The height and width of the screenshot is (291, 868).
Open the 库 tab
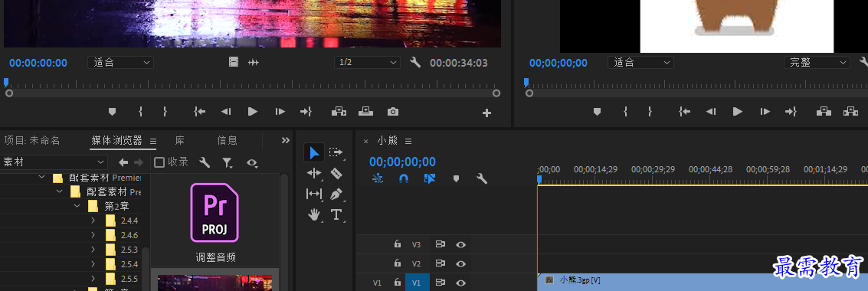[180, 140]
